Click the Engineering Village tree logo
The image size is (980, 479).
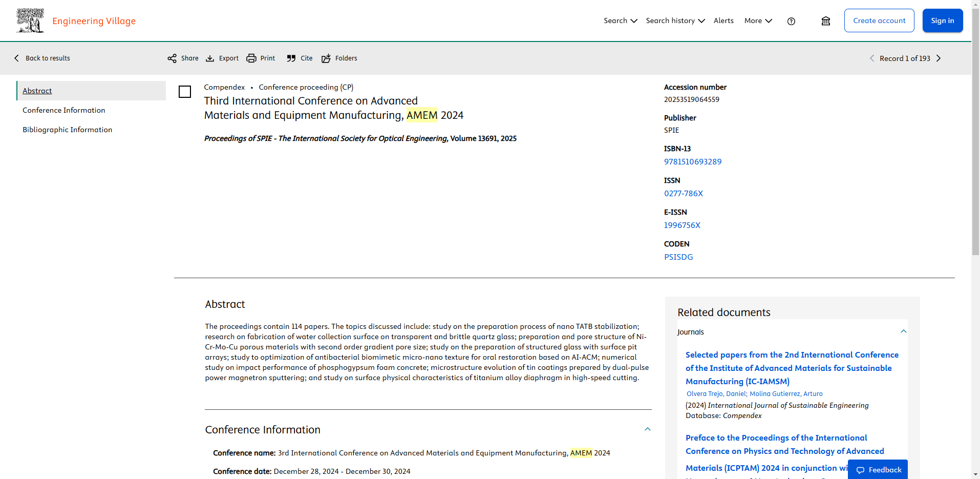30,20
